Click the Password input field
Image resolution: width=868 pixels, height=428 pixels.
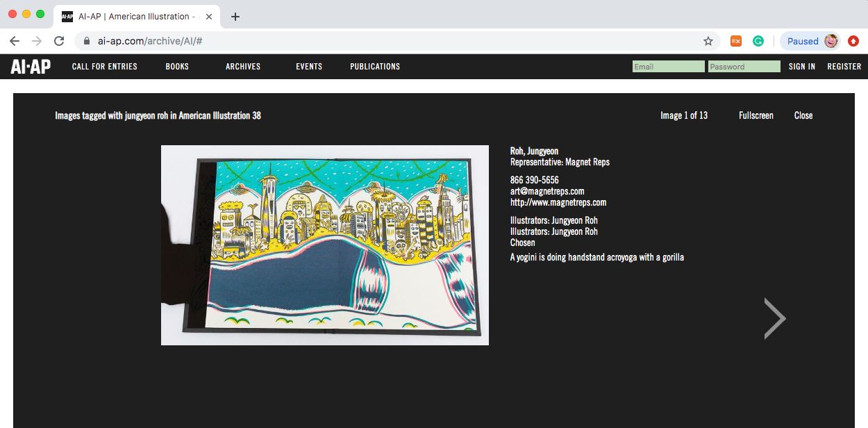744,67
